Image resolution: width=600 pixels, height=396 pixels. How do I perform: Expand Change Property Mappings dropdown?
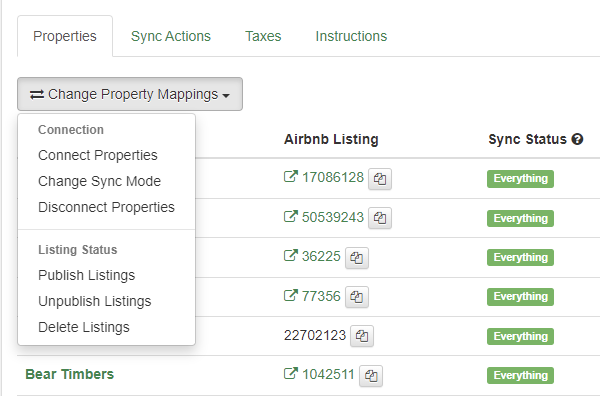pos(130,94)
